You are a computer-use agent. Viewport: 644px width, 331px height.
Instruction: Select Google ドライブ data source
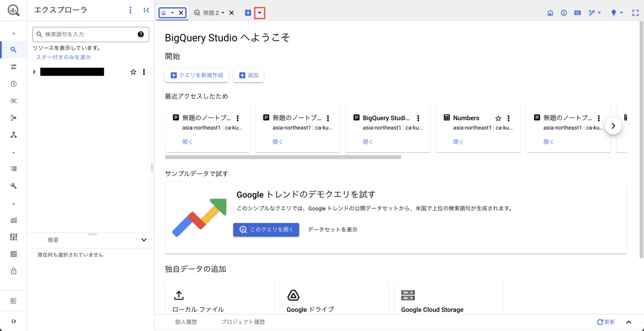point(334,298)
